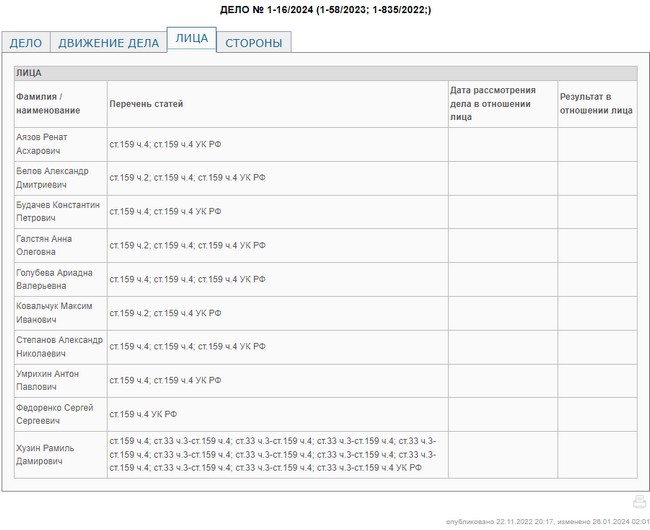Click the Перечень статей column header
The height and width of the screenshot is (530, 650).
pos(146,104)
